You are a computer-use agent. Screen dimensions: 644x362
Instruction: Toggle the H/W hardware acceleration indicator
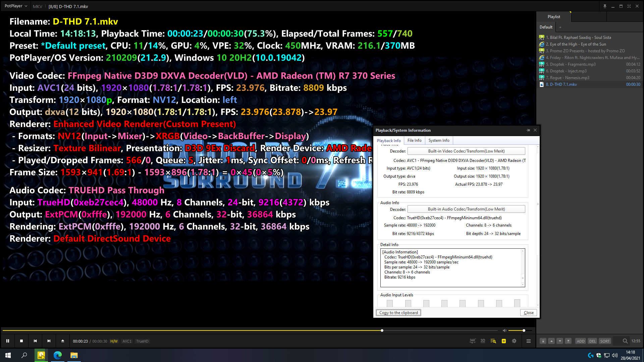pyautogui.click(x=114, y=341)
